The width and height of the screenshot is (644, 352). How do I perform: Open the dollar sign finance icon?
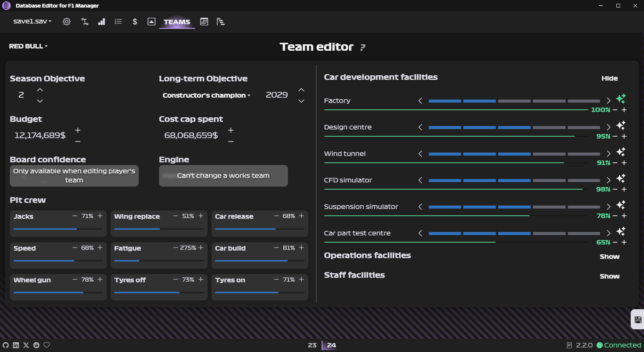click(135, 22)
